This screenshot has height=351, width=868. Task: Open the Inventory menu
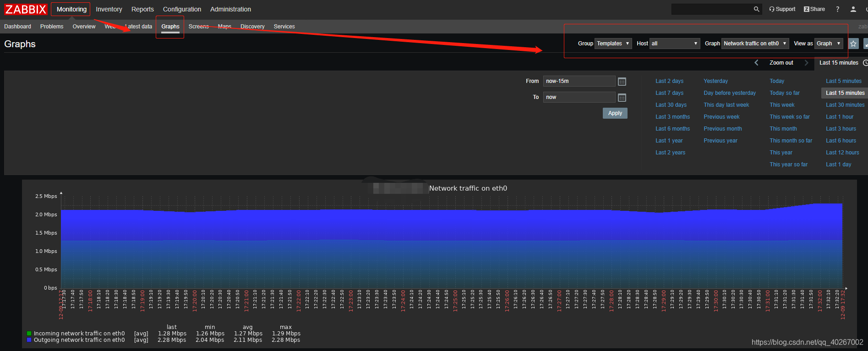point(109,9)
